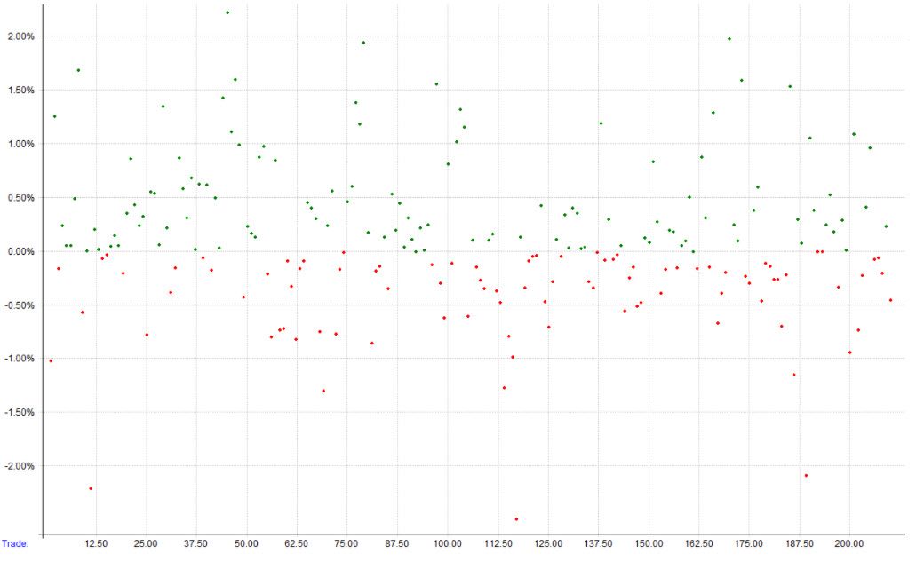Select the -0.50% y-axis label
The width and height of the screenshot is (924, 562).
pyautogui.click(x=20, y=305)
